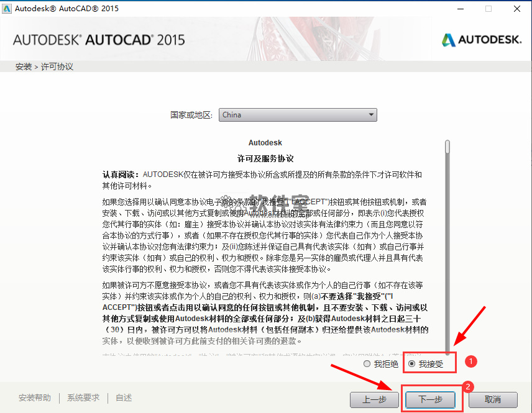Click the 上一步 button
532x413 pixels.
pos(374,400)
